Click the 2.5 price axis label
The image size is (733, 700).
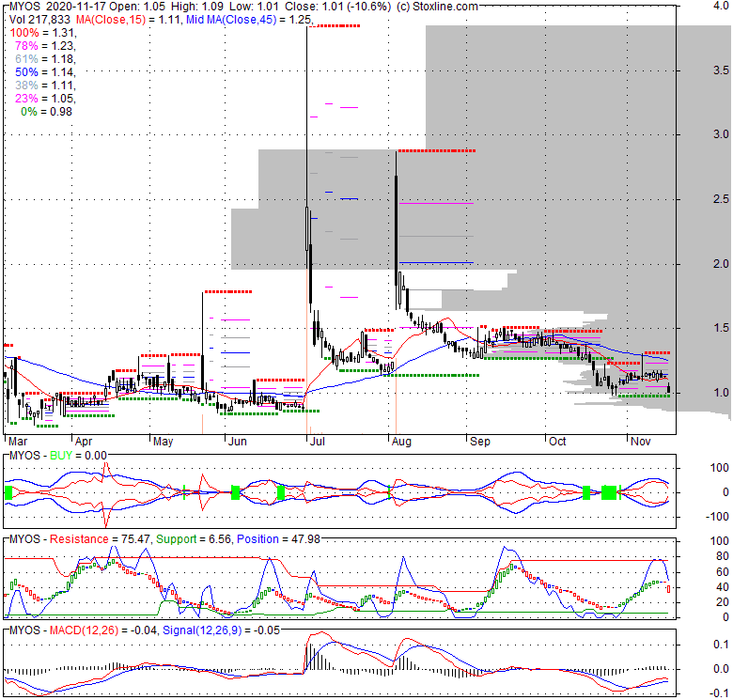[x=721, y=199]
